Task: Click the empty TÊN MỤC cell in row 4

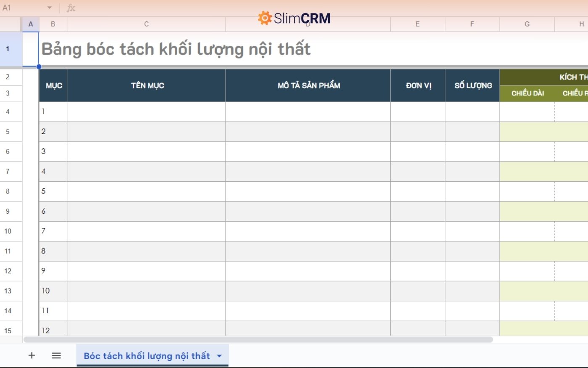Action: [146, 112]
